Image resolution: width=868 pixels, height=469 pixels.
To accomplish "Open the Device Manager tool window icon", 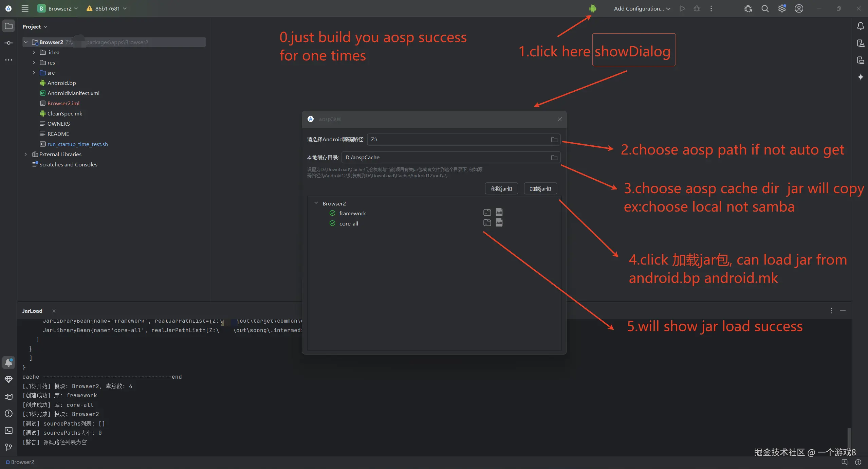I will tap(861, 43).
